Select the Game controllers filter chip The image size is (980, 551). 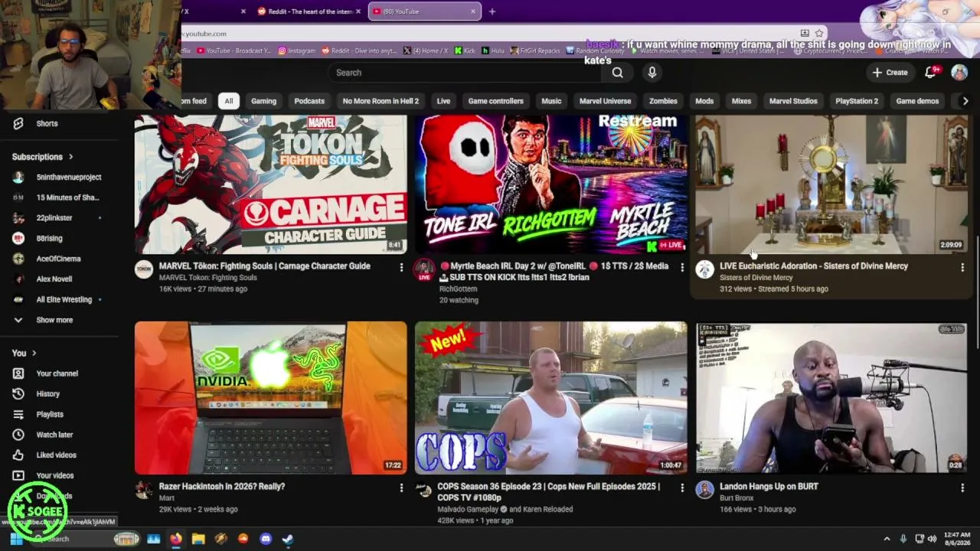(495, 101)
